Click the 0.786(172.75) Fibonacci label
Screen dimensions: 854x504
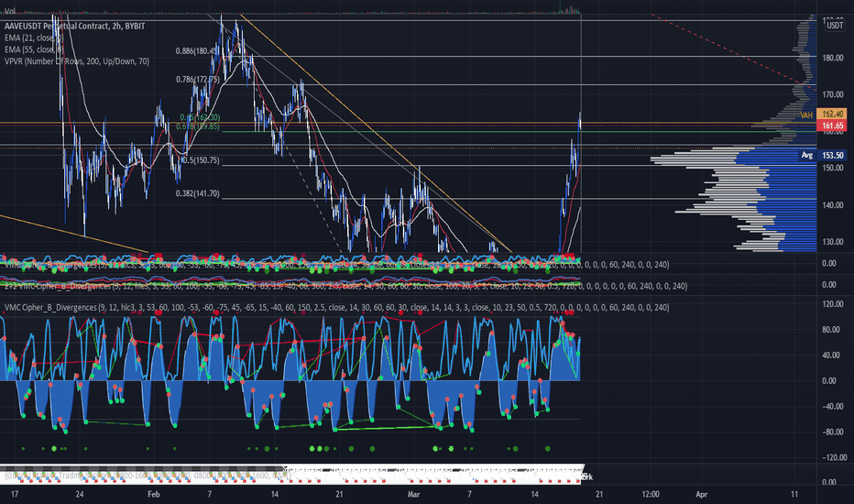(x=198, y=80)
